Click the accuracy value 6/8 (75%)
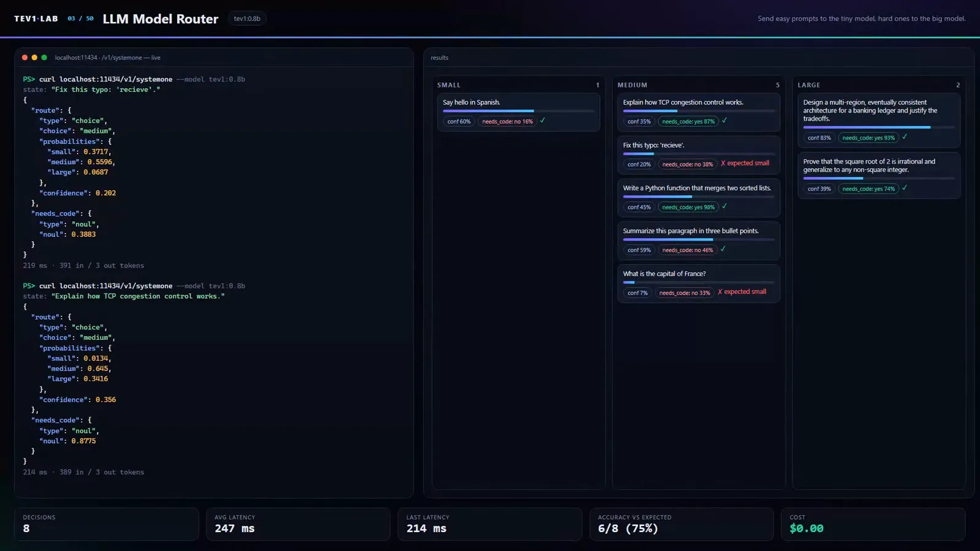This screenshot has height=551, width=980. (x=628, y=528)
